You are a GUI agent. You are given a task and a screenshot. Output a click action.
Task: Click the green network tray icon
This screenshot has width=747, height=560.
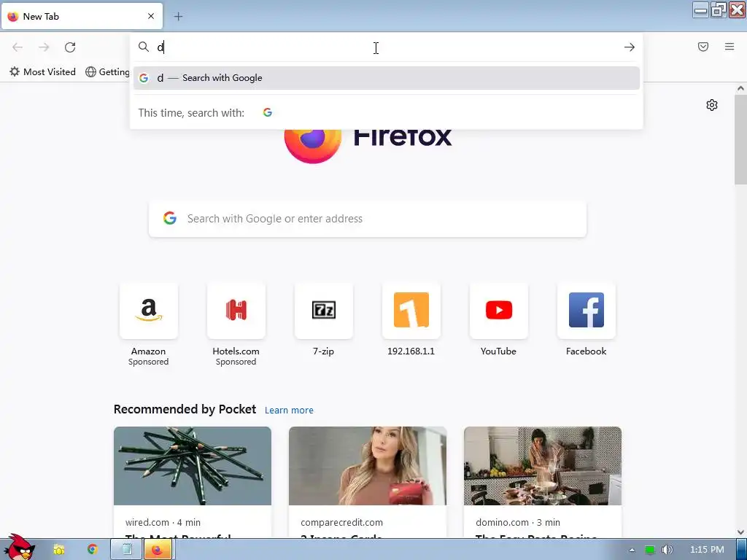point(650,550)
